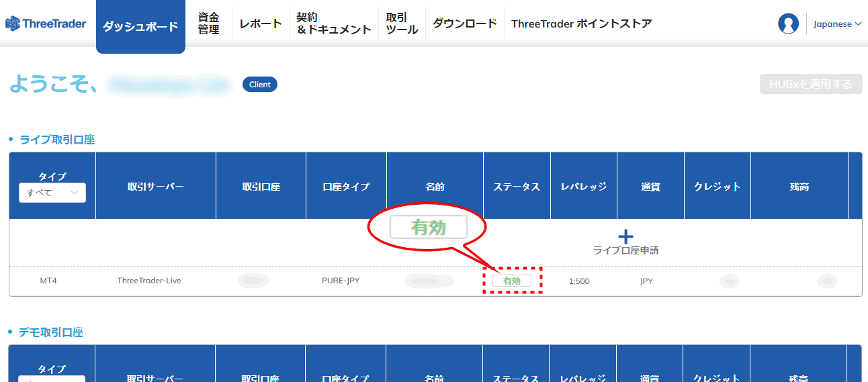The image size is (868, 382).
Task: Click the 取引口座 column header in live table
Action: click(261, 187)
